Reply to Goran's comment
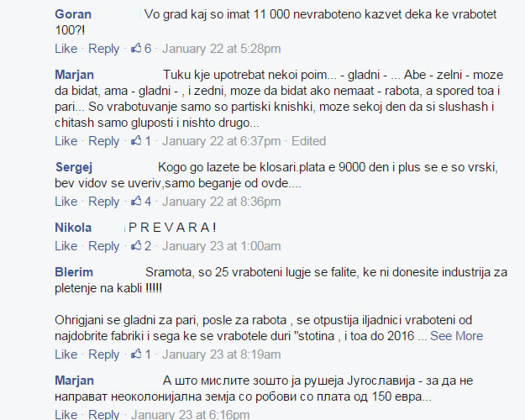Screen dimensions: 525x420 coord(104,49)
